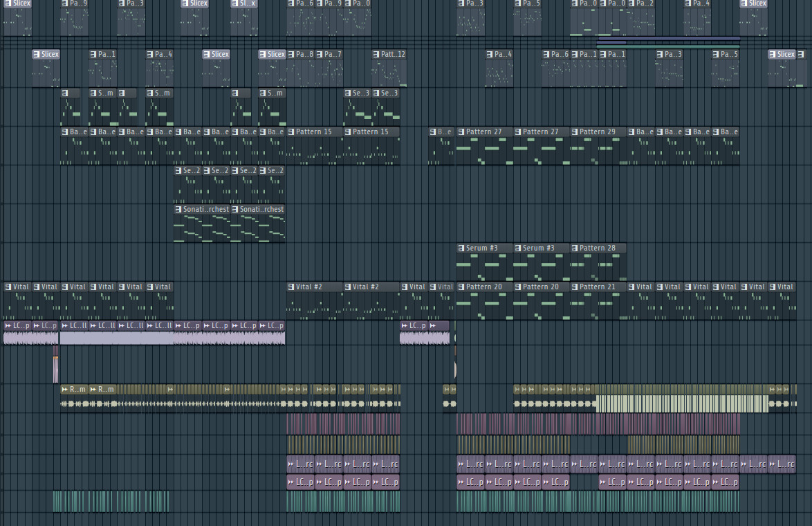
Task: Select the Pattern 29 clip
Action: [x=598, y=145]
